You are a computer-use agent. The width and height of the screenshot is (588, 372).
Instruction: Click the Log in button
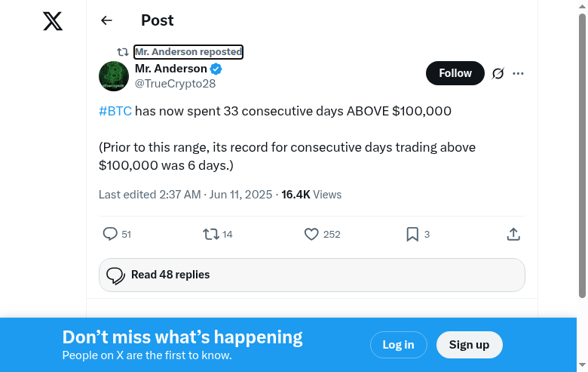tap(398, 345)
